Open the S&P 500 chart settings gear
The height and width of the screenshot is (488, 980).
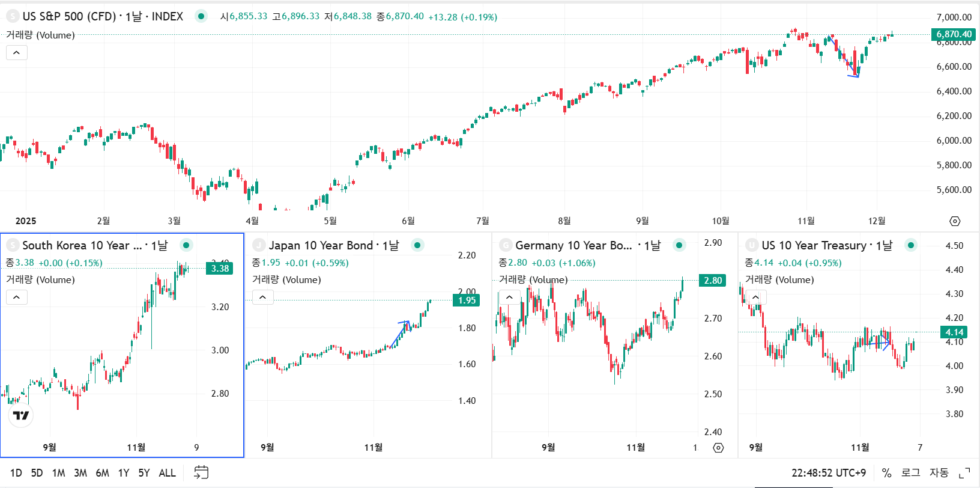(x=955, y=221)
